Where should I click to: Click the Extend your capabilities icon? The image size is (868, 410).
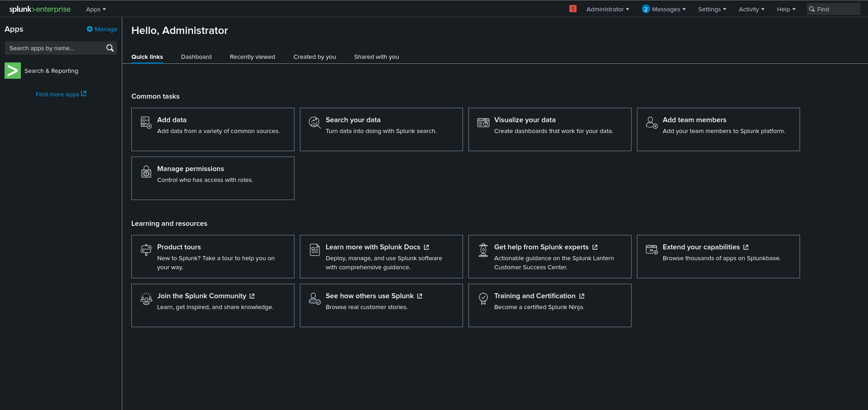(x=651, y=249)
